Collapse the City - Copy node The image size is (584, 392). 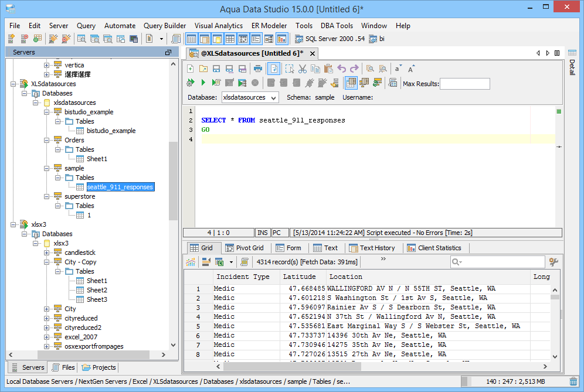pyautogui.click(x=46, y=262)
